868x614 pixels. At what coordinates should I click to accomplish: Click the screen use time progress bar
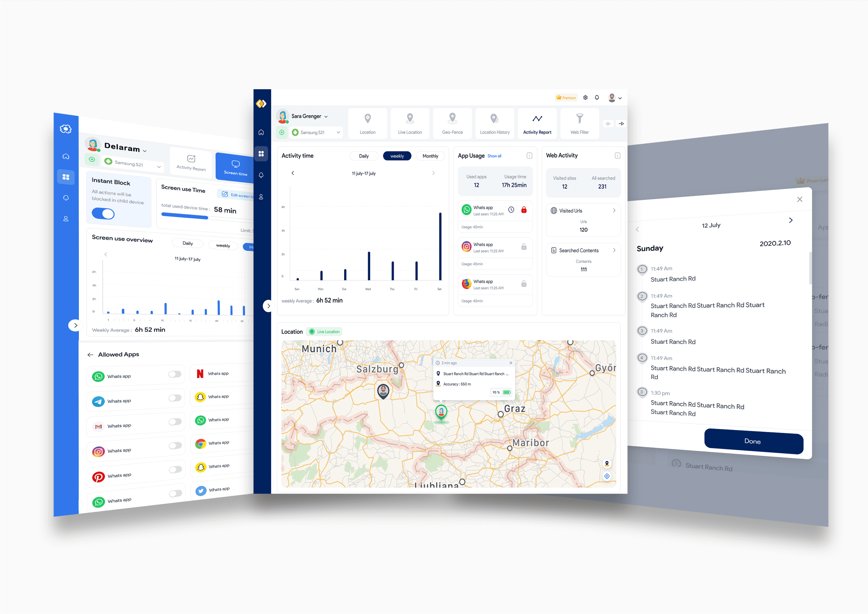(185, 216)
